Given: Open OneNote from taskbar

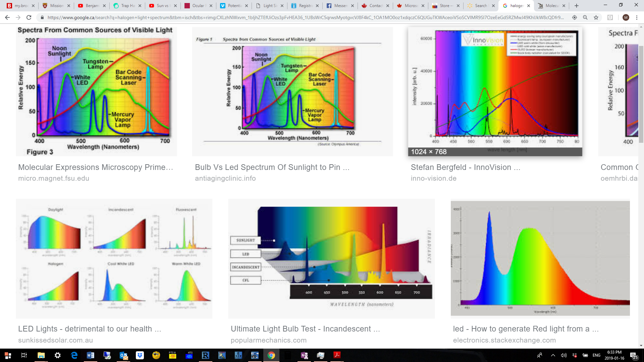Looking at the screenshot, I should 304,355.
